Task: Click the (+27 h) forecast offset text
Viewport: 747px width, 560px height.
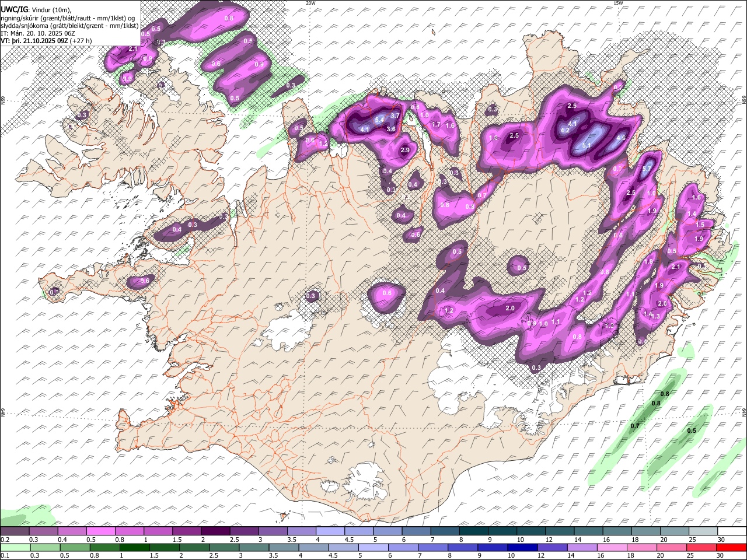Action: coord(81,41)
